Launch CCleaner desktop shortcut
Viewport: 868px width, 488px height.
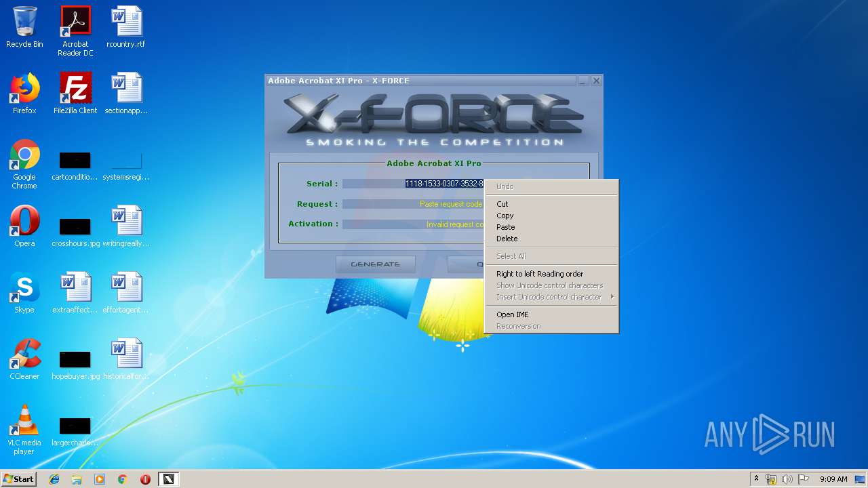pos(24,359)
